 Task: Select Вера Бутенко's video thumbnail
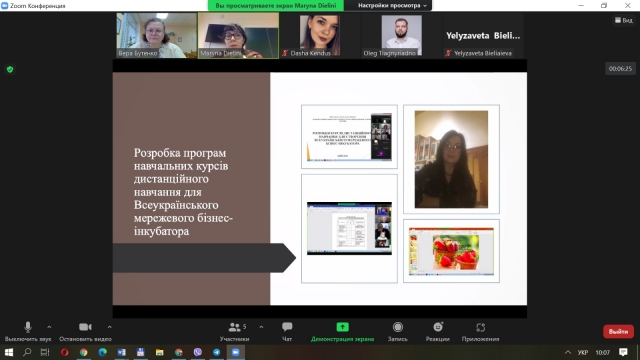(156, 35)
